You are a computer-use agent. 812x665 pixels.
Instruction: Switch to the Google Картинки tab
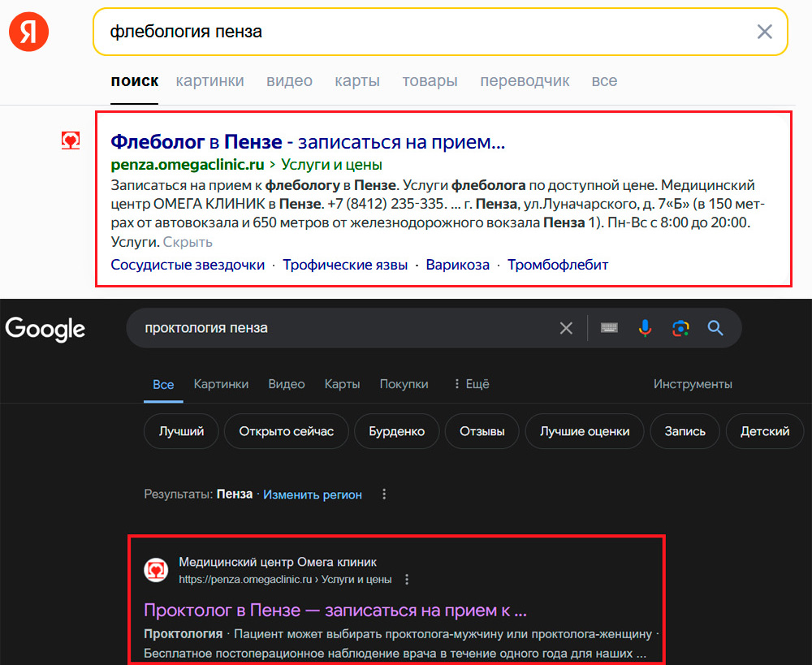(x=221, y=384)
